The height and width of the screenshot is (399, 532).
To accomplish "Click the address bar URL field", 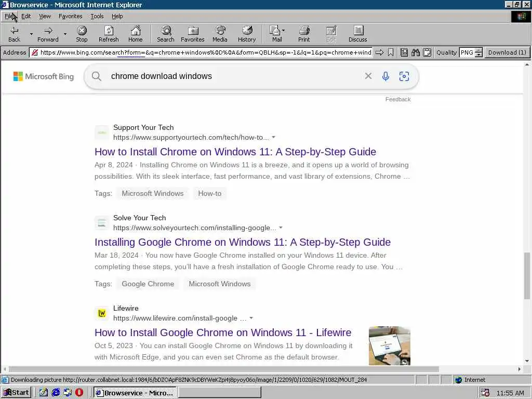I will click(x=206, y=52).
